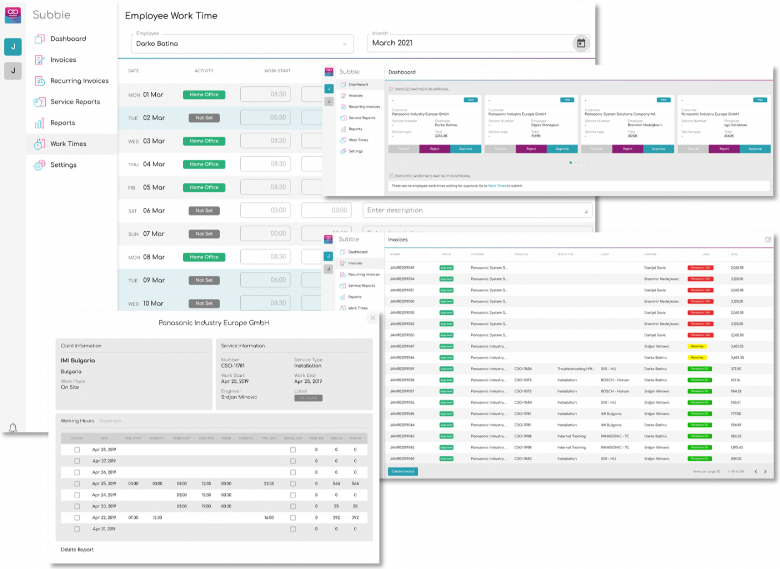The width and height of the screenshot is (780, 569).
Task: Open the calendar picker beside March 2021
Action: point(581,43)
